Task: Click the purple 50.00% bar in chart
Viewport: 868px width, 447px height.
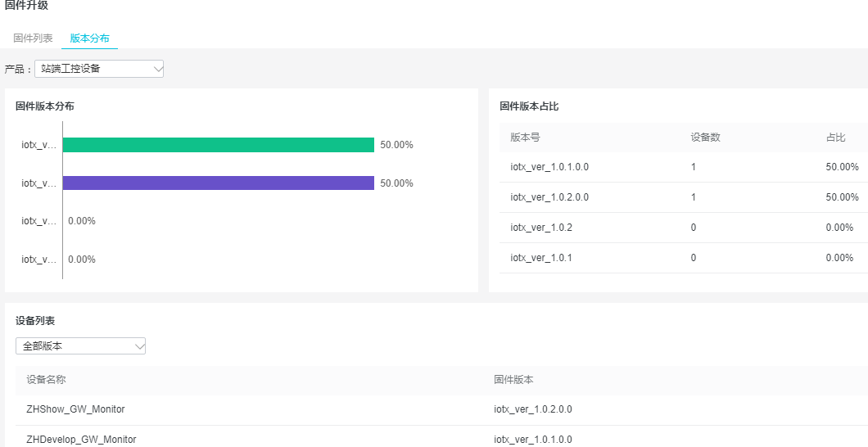Action: [x=218, y=183]
